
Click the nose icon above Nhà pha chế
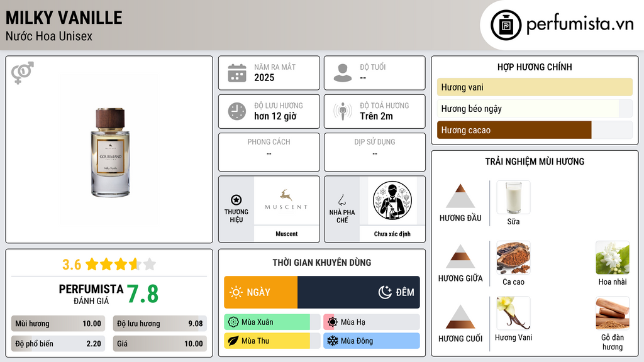coord(341,200)
